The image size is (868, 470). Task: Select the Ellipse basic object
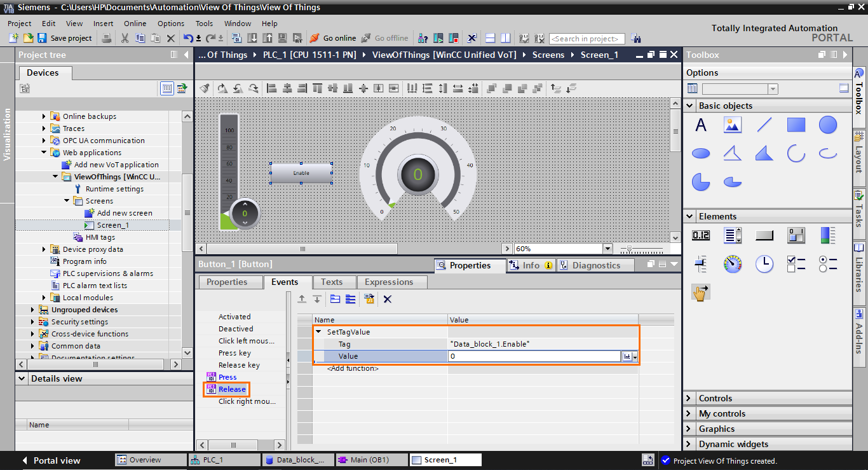point(701,153)
